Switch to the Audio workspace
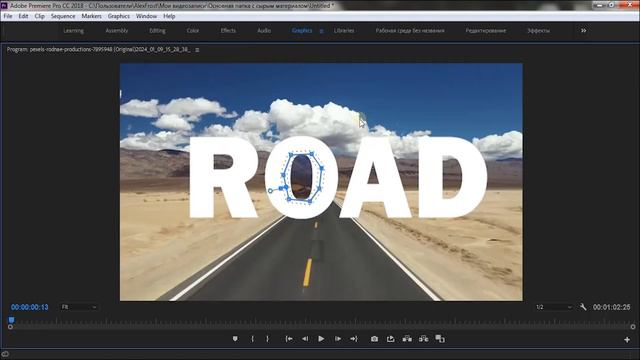 click(x=264, y=31)
